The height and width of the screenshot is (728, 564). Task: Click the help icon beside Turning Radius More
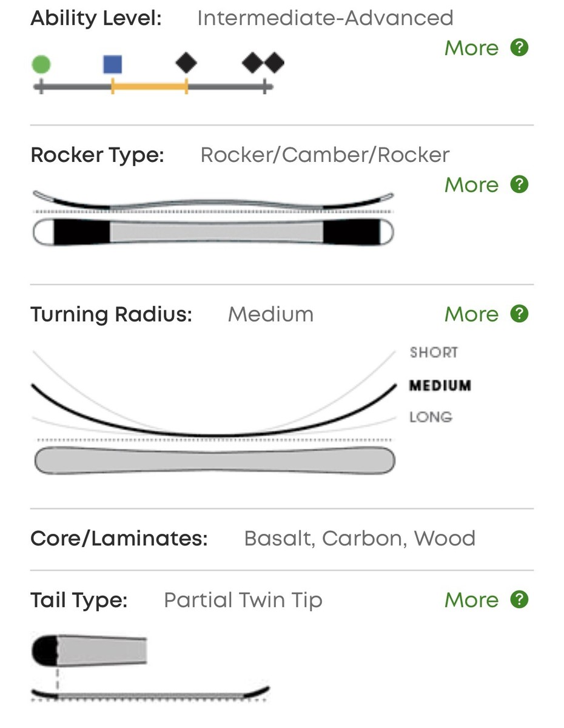[519, 314]
